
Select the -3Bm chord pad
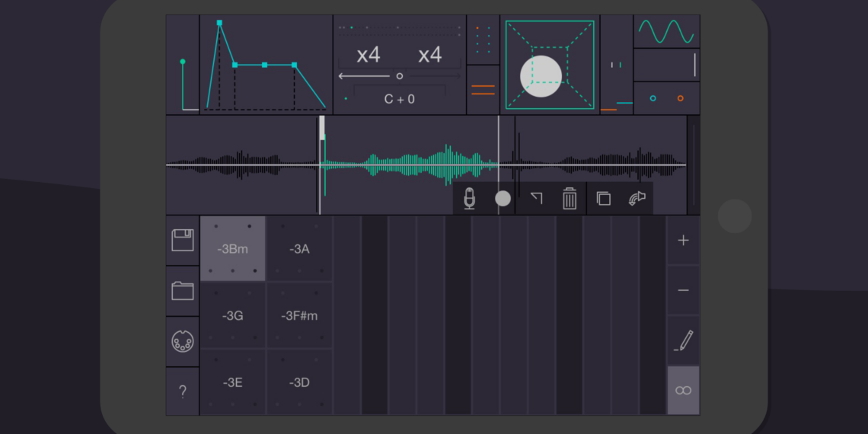point(232,249)
